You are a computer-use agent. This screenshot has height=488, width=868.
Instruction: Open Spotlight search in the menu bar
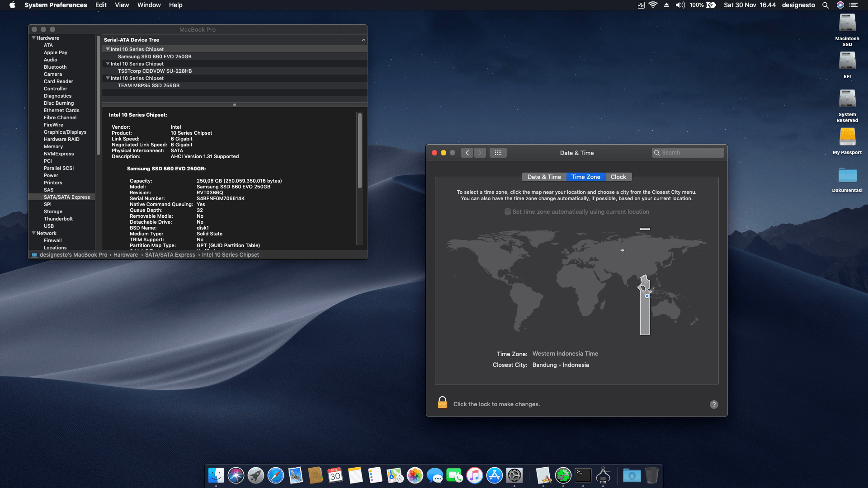coord(826,5)
